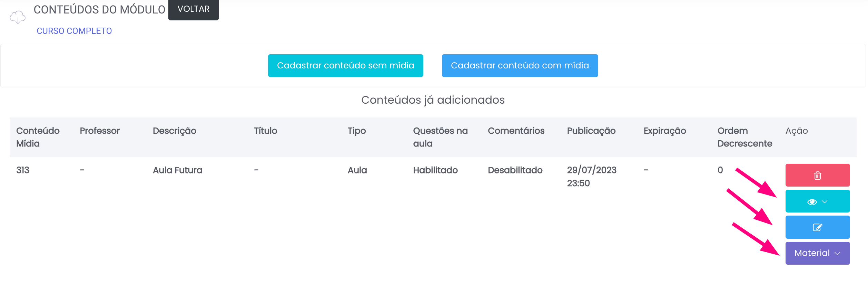Image resolution: width=868 pixels, height=284 pixels.
Task: Select the Aula Futura description cell
Action: (x=177, y=170)
